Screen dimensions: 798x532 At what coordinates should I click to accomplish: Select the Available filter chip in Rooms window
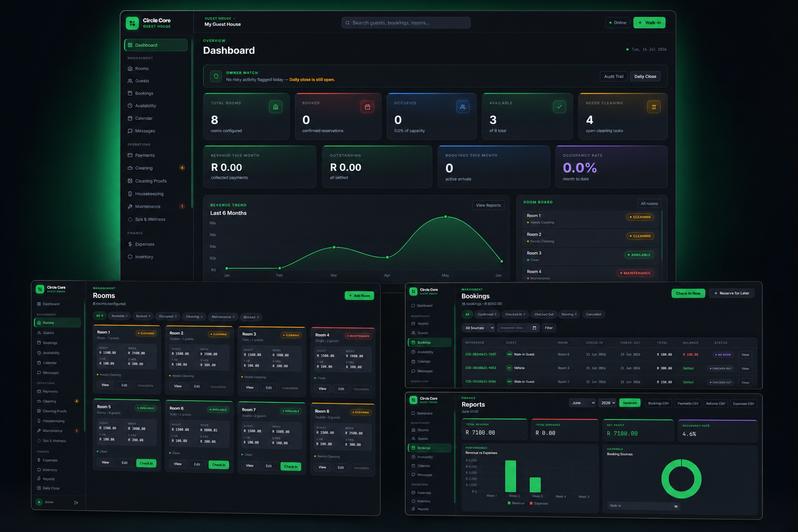pos(119,316)
